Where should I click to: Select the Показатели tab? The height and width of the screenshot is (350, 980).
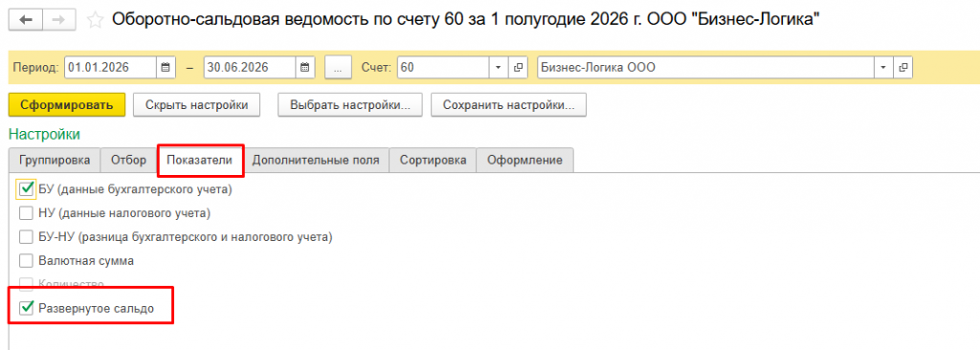pyautogui.click(x=200, y=161)
